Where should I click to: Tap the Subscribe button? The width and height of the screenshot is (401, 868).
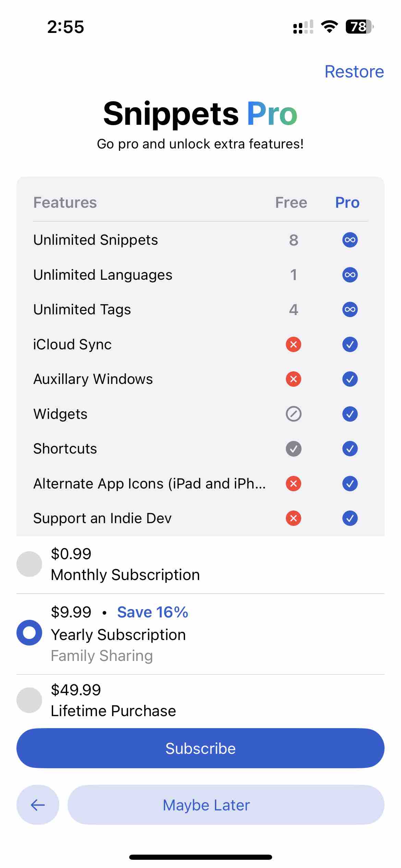(x=200, y=748)
